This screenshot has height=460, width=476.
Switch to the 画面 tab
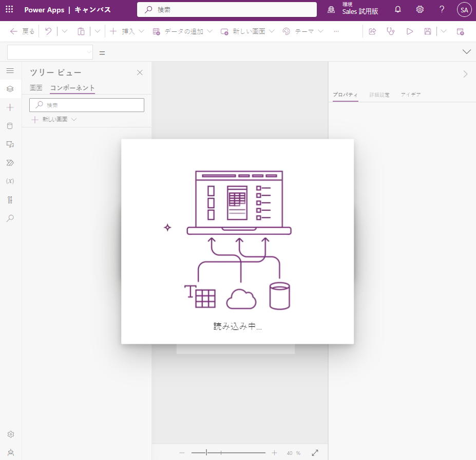coord(36,88)
